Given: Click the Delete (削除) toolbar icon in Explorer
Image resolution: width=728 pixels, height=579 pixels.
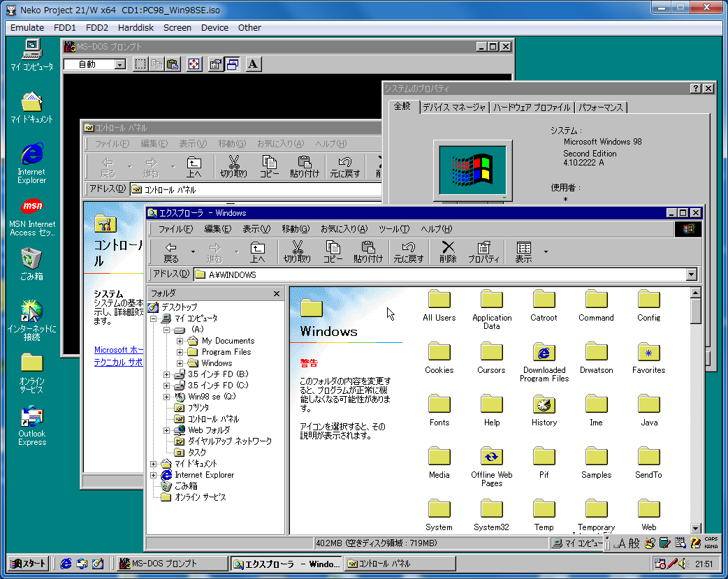Looking at the screenshot, I should [x=448, y=251].
